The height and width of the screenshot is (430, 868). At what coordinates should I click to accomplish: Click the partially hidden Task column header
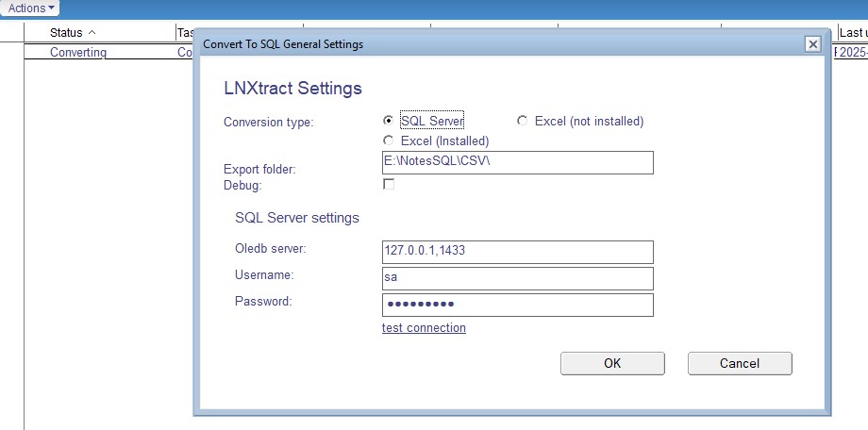pyautogui.click(x=185, y=33)
